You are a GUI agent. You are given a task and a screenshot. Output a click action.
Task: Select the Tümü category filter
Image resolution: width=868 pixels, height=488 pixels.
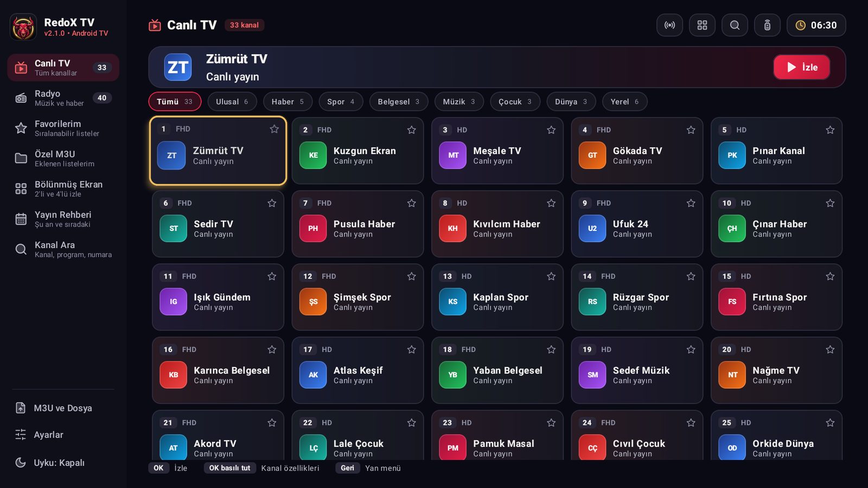(x=175, y=101)
